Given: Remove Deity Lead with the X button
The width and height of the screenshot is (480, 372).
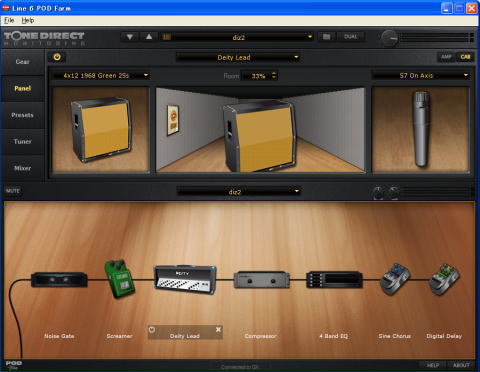Looking at the screenshot, I should (x=218, y=330).
